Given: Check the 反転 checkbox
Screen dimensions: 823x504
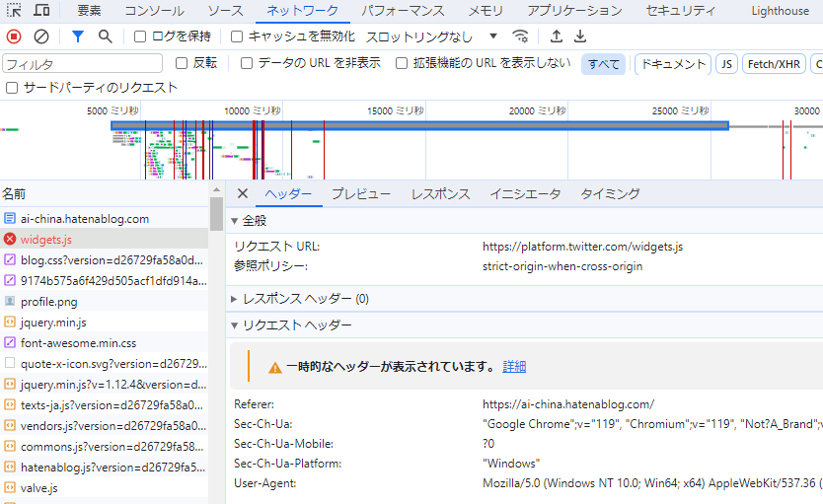Looking at the screenshot, I should (x=182, y=63).
